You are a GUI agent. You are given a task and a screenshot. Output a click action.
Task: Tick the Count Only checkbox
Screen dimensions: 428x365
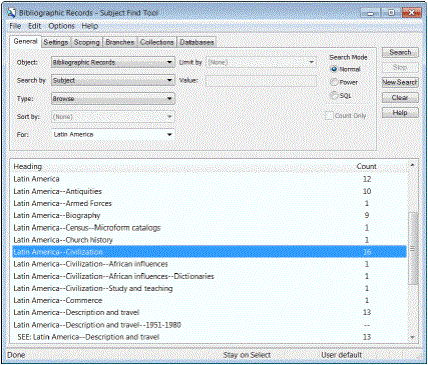coord(329,116)
